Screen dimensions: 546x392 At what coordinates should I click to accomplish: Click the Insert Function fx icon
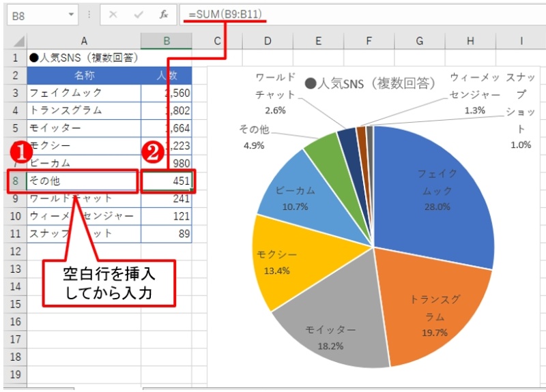click(x=164, y=14)
